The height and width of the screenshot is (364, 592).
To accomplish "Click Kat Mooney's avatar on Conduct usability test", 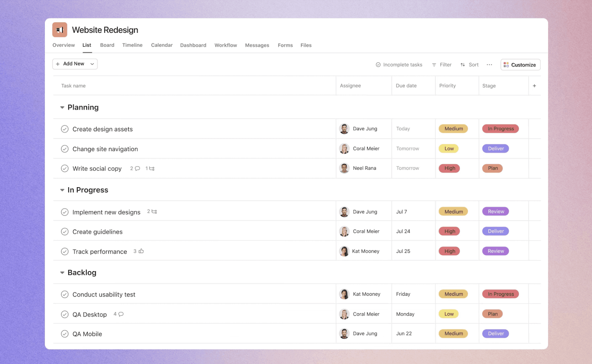I will coord(344,294).
